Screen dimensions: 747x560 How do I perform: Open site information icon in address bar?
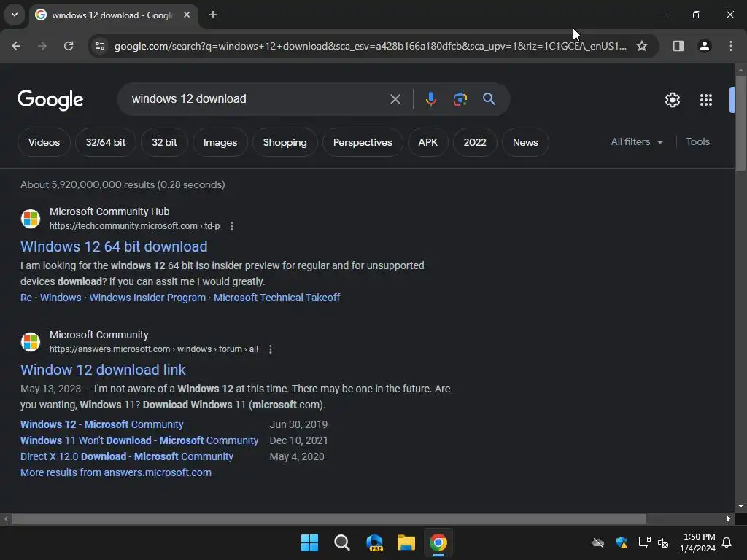[100, 46]
